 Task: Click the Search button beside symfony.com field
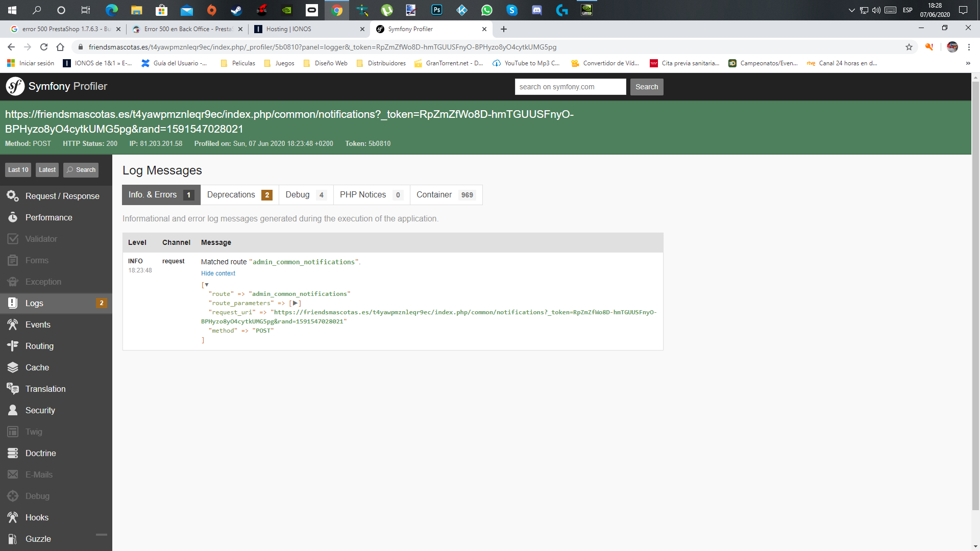click(646, 87)
